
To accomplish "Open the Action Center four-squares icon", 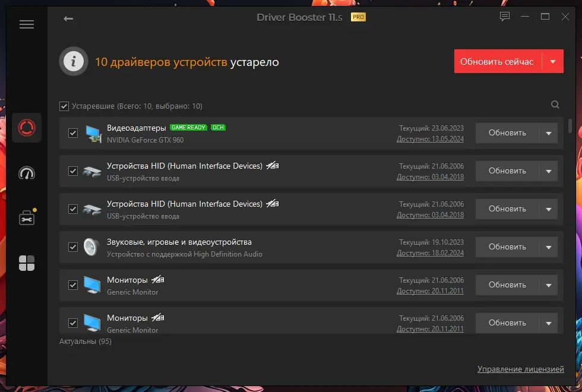I will pyautogui.click(x=27, y=263).
